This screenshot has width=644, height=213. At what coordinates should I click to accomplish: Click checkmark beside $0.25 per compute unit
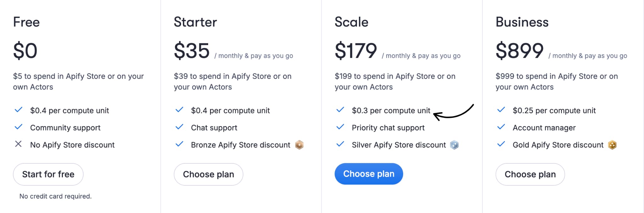501,110
